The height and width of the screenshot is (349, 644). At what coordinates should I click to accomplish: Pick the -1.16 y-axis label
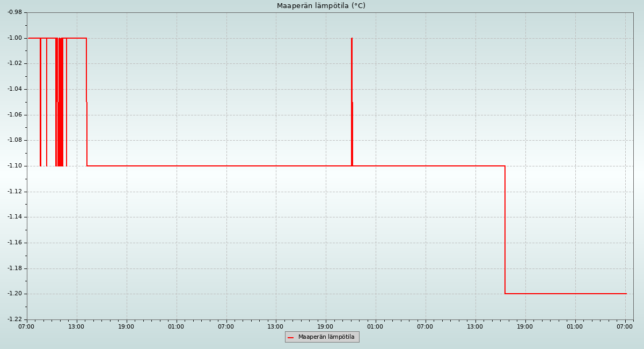[x=14, y=243]
